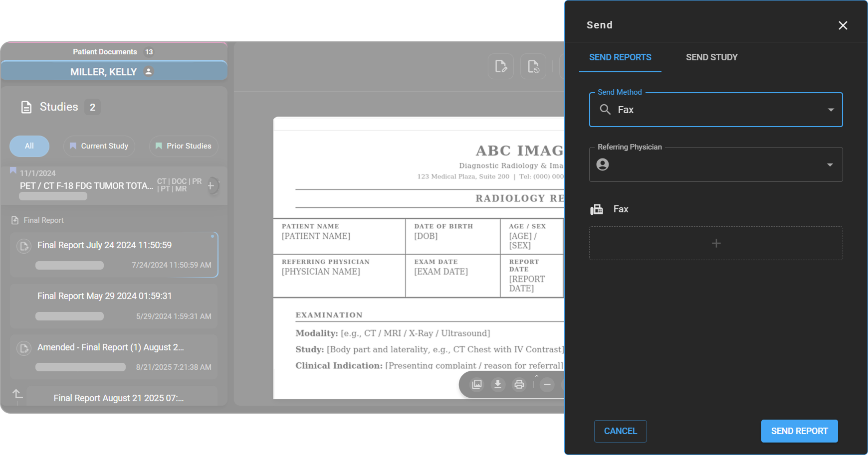Open the Send Method dropdown arrow
868x455 pixels.
pyautogui.click(x=831, y=110)
